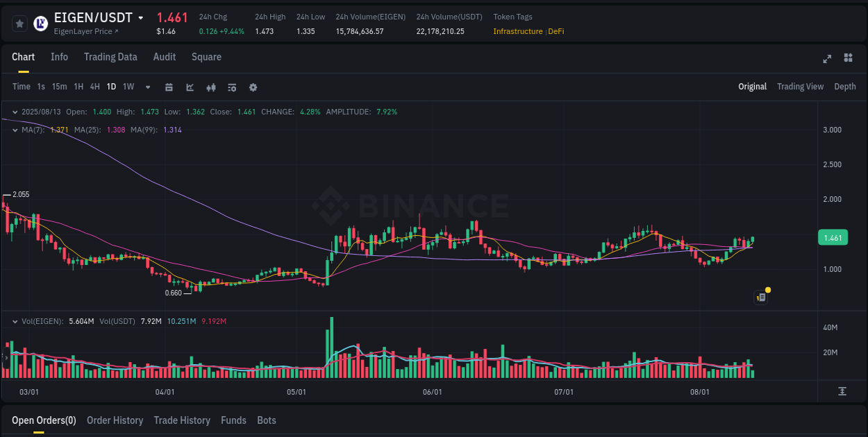This screenshot has height=437, width=868.
Task: Open the technical indicators icon
Action: pos(231,87)
